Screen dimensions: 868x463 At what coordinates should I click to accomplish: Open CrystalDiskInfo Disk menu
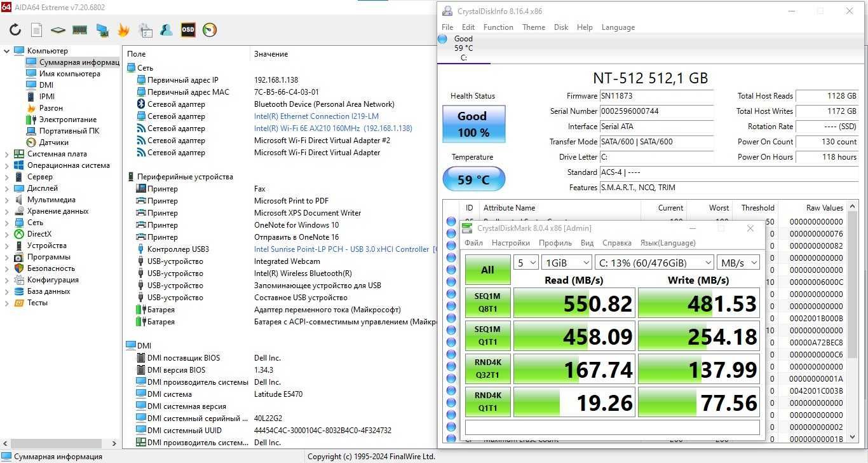tap(561, 27)
